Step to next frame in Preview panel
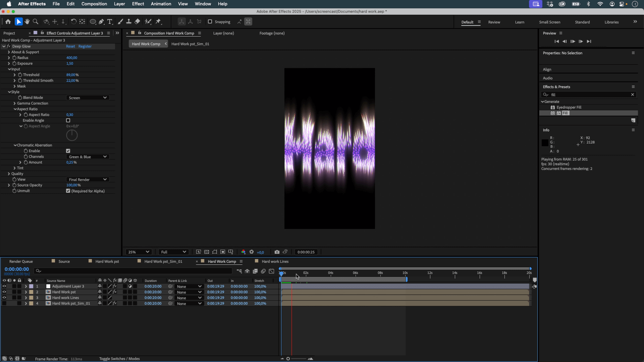 tap(581, 42)
